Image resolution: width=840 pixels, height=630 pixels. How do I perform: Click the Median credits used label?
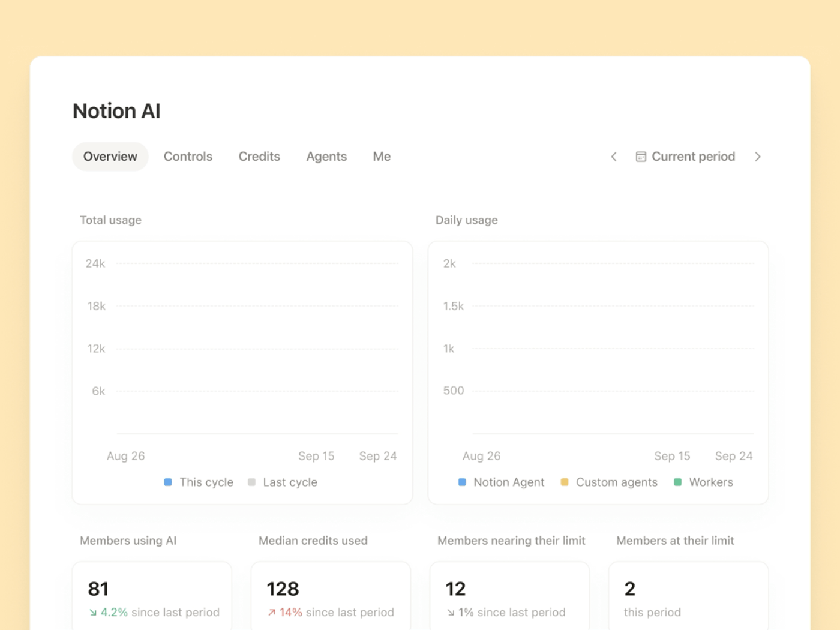click(x=313, y=541)
